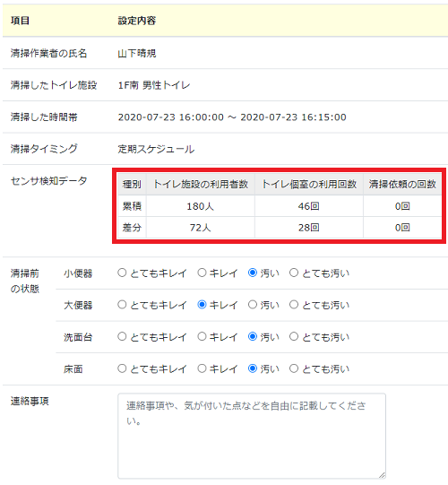Select とても汚い for 洗面台
The width and height of the screenshot is (448, 485).
(294, 336)
